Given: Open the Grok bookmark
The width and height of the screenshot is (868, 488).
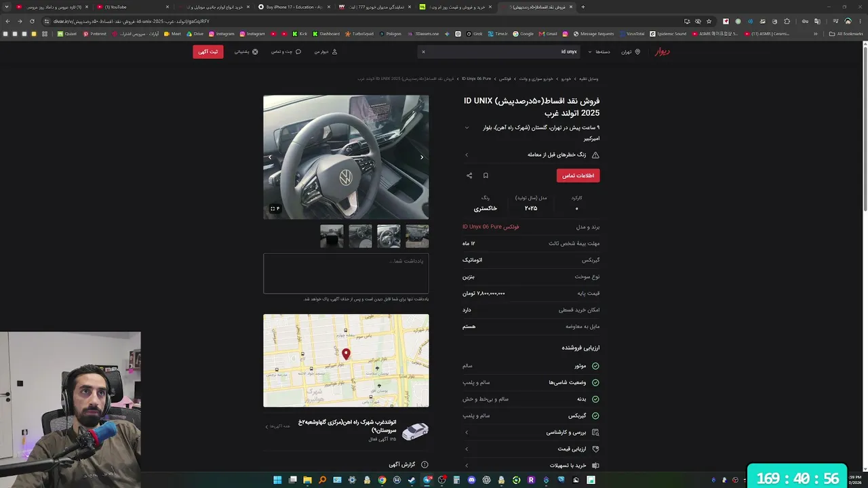Looking at the screenshot, I should pos(474,34).
